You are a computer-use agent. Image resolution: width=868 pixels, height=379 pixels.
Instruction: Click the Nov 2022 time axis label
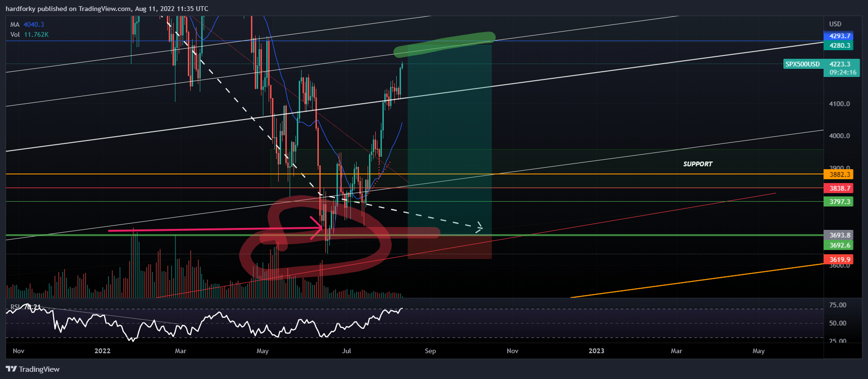(512, 351)
